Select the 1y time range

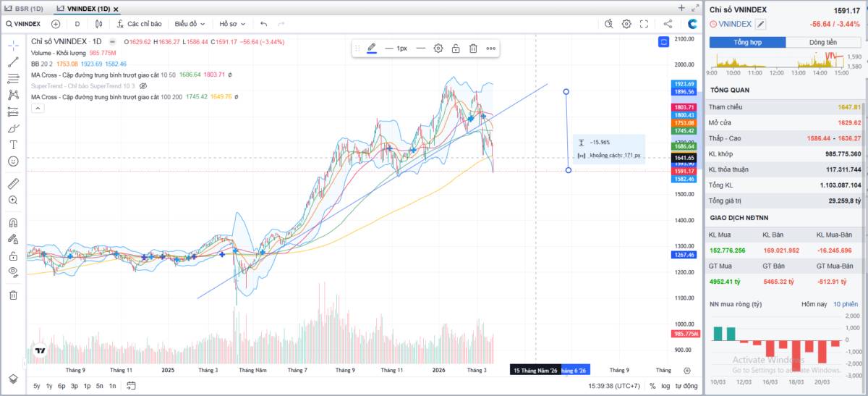pos(49,386)
